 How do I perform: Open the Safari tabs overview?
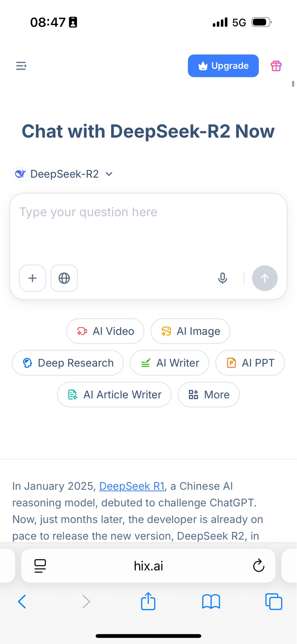coord(273,601)
